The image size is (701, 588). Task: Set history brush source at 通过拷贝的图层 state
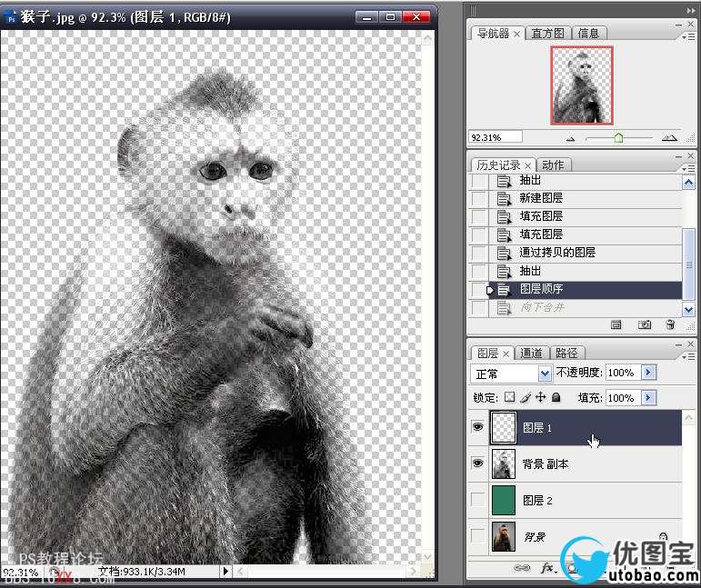[479, 253]
